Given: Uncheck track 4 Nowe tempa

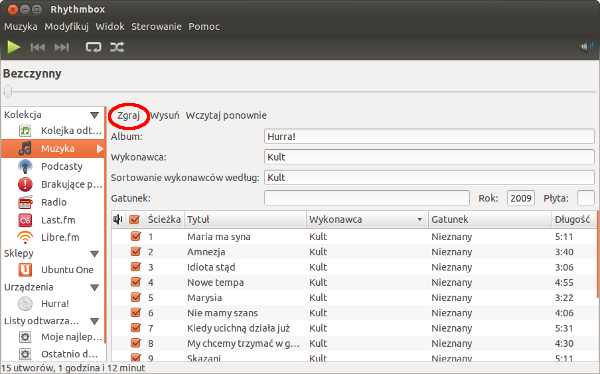Looking at the screenshot, I should pos(135,282).
